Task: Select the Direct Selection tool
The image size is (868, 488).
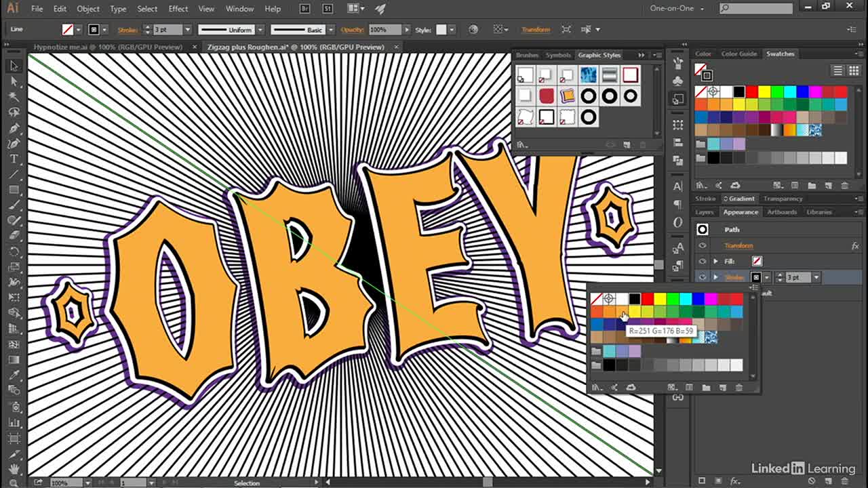Action: [x=14, y=81]
